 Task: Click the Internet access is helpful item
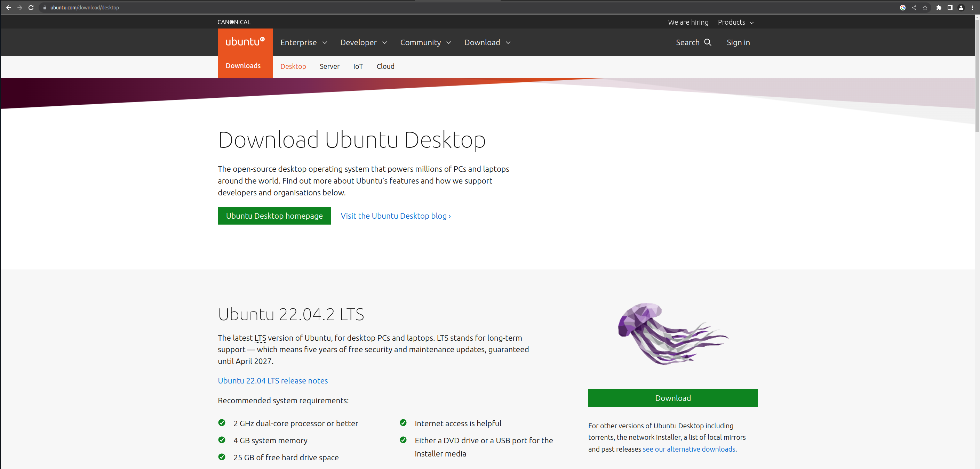458,423
